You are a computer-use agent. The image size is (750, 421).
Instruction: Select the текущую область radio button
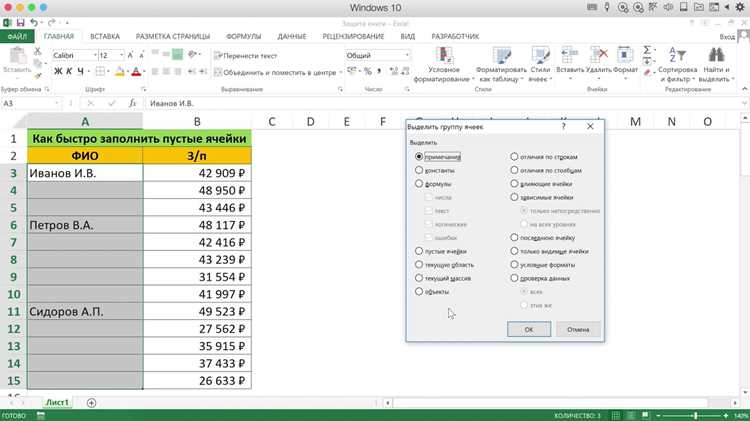pyautogui.click(x=419, y=264)
